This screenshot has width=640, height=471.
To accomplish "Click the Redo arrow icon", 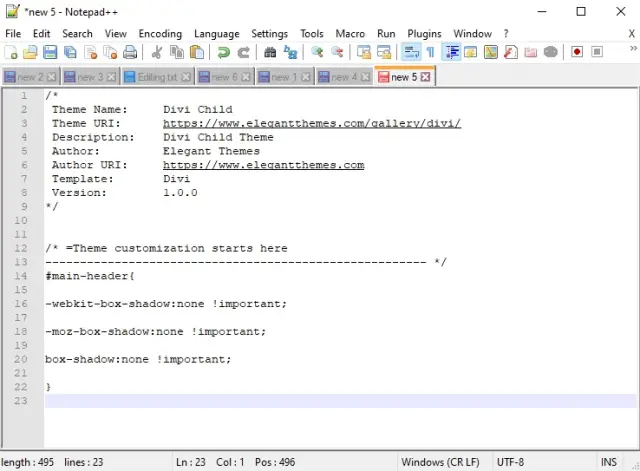I will pyautogui.click(x=244, y=52).
